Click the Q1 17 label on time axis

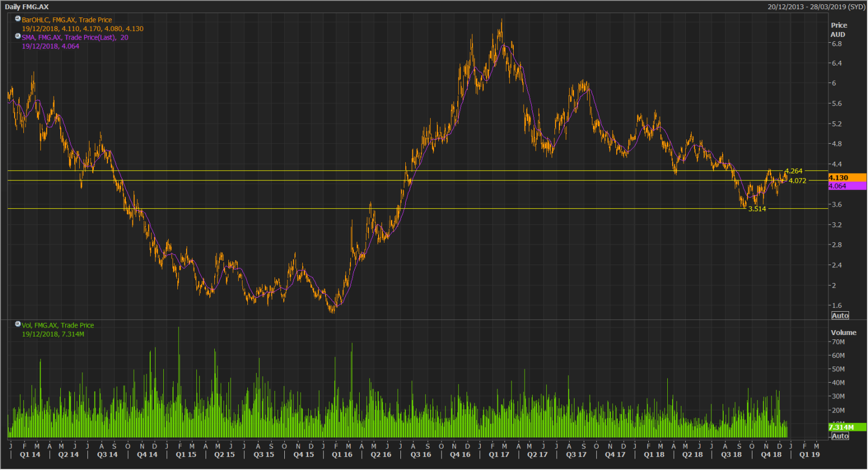(499, 455)
